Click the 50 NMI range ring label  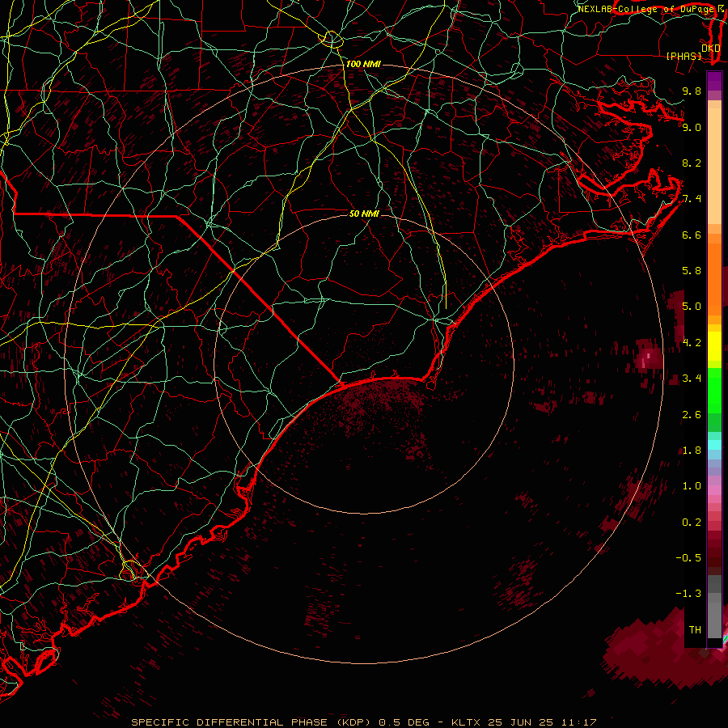click(x=364, y=214)
